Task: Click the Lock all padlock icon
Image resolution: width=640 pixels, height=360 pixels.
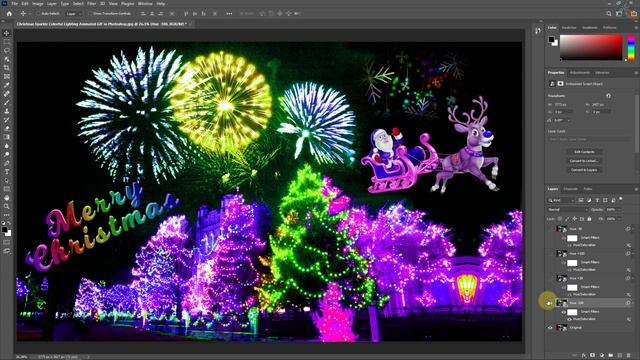Action: (x=589, y=219)
